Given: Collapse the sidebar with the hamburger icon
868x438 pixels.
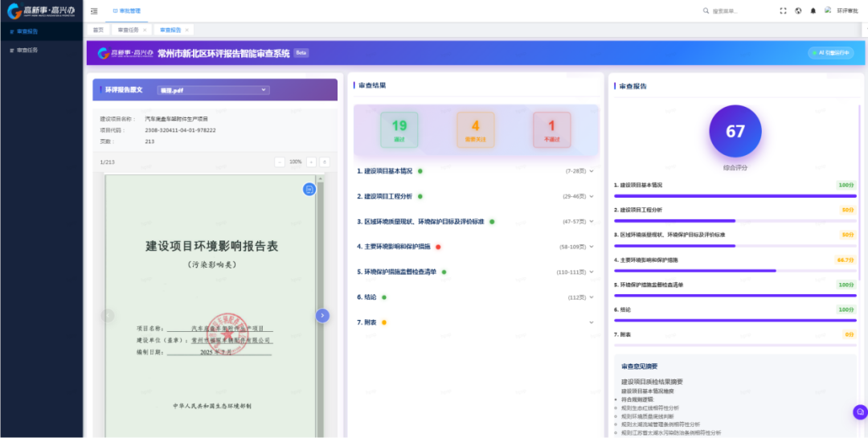Looking at the screenshot, I should point(94,11).
